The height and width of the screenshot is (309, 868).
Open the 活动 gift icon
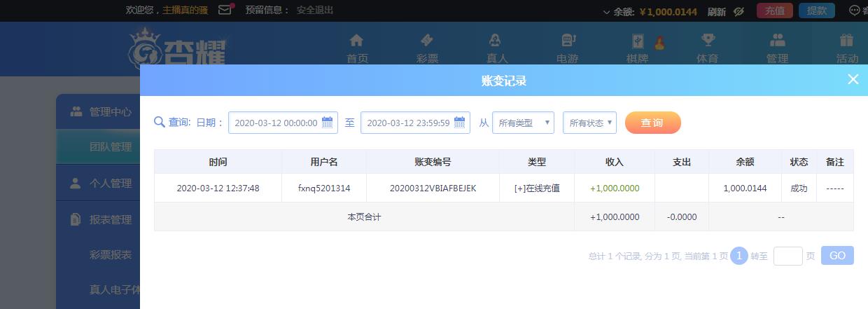point(847,41)
